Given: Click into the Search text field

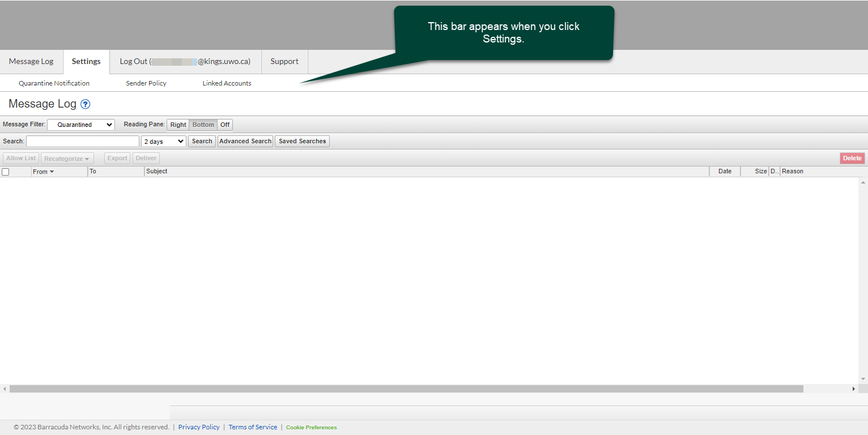Looking at the screenshot, I should click(x=83, y=142).
